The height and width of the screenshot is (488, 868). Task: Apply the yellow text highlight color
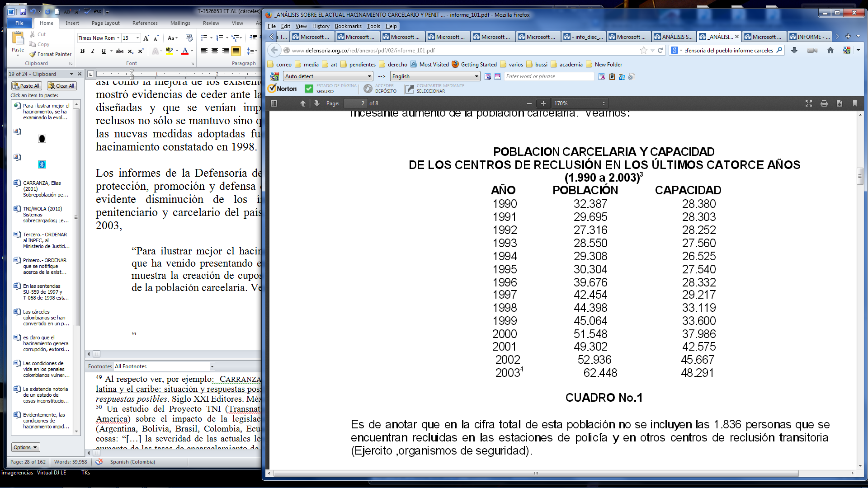point(170,51)
